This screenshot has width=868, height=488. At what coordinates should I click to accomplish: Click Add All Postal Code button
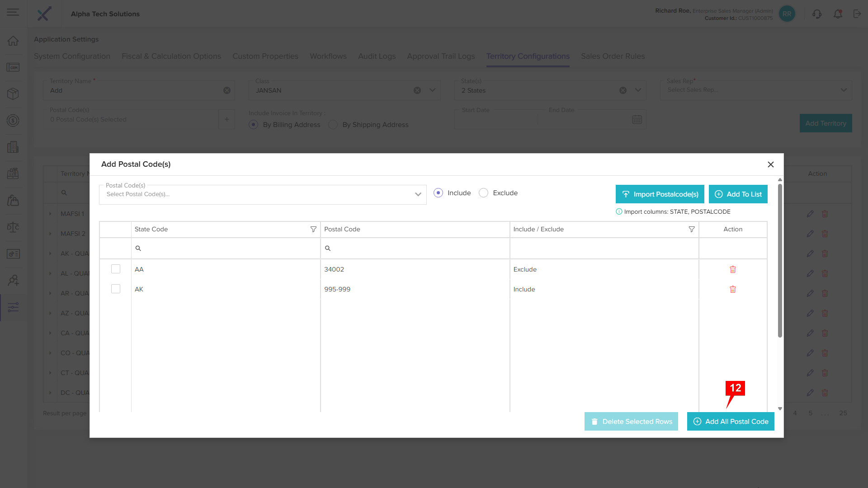pyautogui.click(x=731, y=422)
